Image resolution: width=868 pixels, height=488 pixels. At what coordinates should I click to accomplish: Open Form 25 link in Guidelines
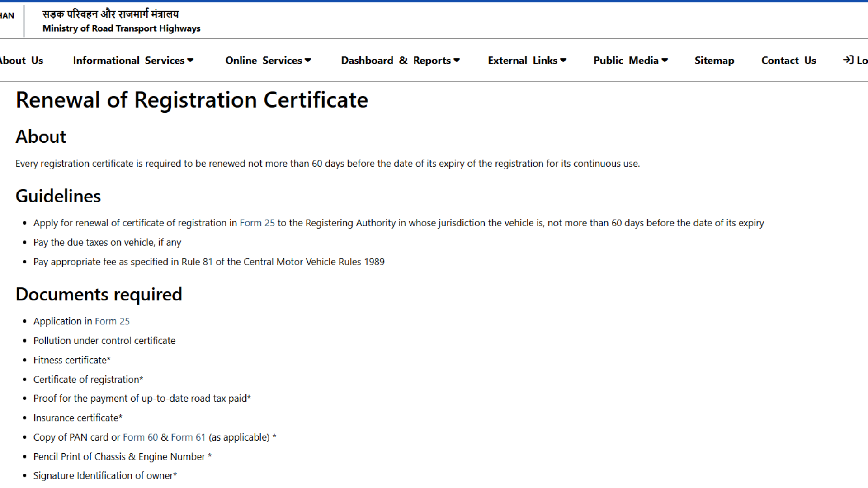click(x=257, y=223)
